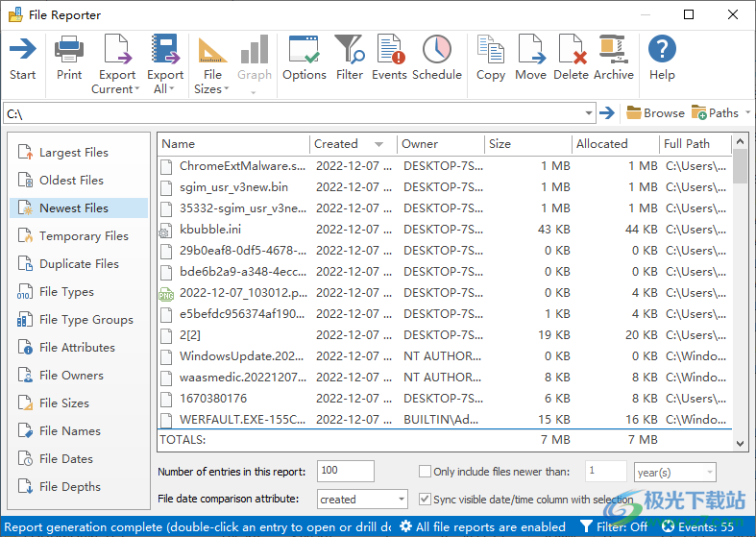Viewport: 756px width, 537px height.
Task: Select the WERFAULT.EXE-155C... file row
Action: click(445, 420)
